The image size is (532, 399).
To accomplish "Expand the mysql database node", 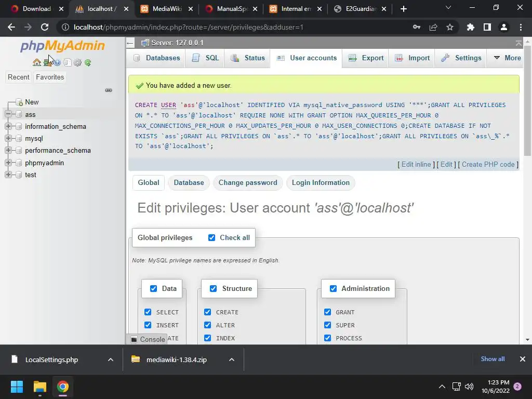I will (8, 138).
